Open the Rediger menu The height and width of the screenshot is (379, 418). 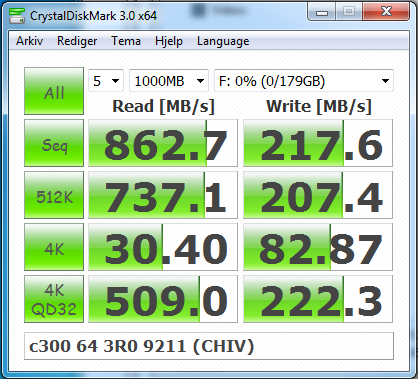(77, 41)
